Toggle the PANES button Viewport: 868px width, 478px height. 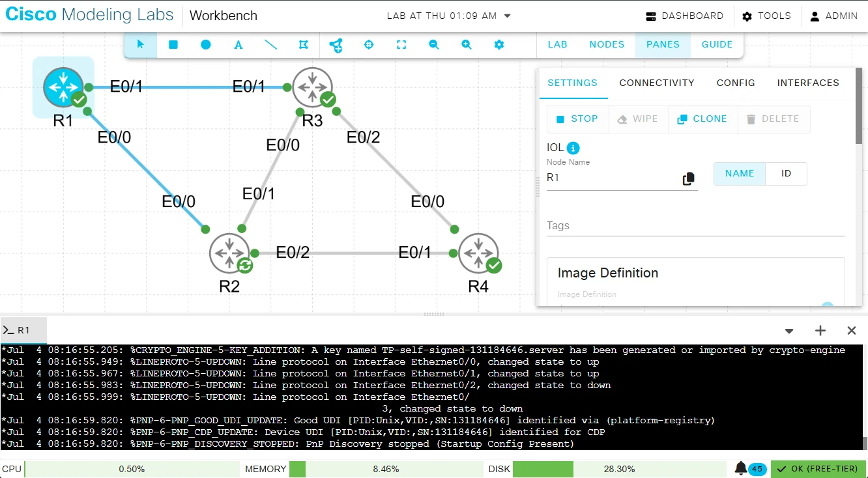click(663, 45)
